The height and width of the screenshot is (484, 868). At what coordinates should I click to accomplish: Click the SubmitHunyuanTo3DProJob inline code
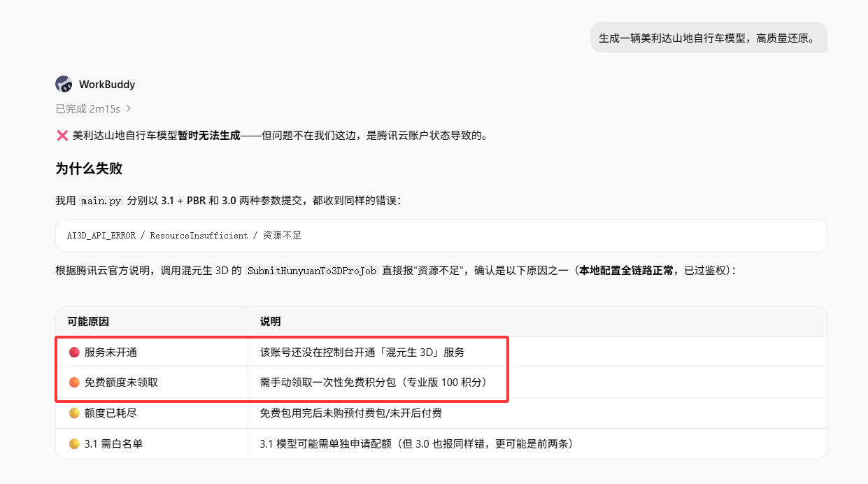point(312,271)
